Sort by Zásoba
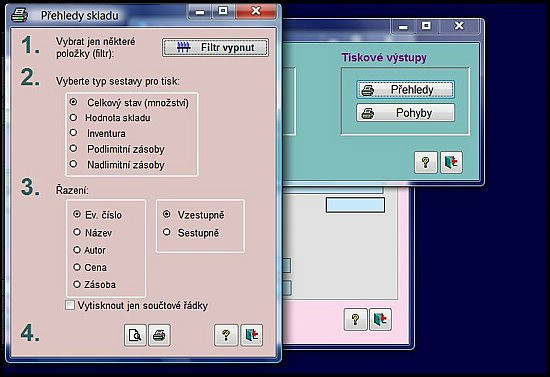Image resolution: width=550 pixels, height=377 pixels. click(77, 284)
